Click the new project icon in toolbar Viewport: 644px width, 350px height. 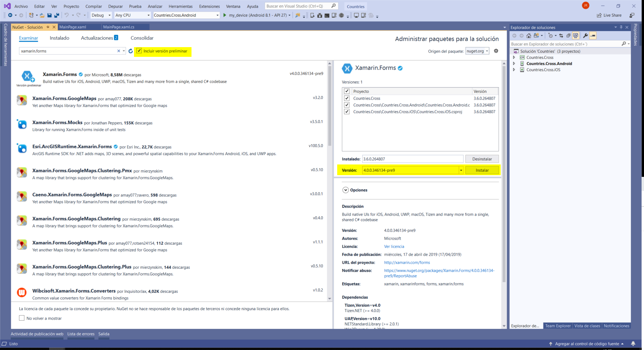[x=31, y=15]
